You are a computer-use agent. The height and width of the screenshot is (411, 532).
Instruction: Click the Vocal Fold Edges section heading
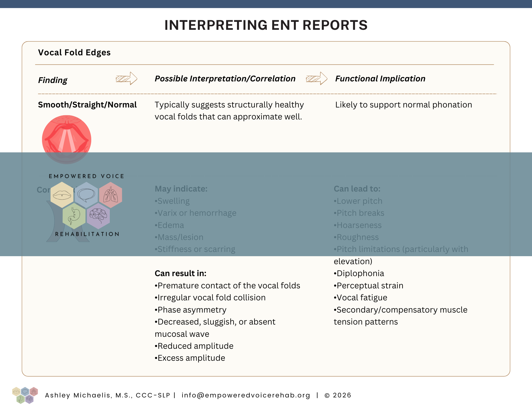[74, 52]
